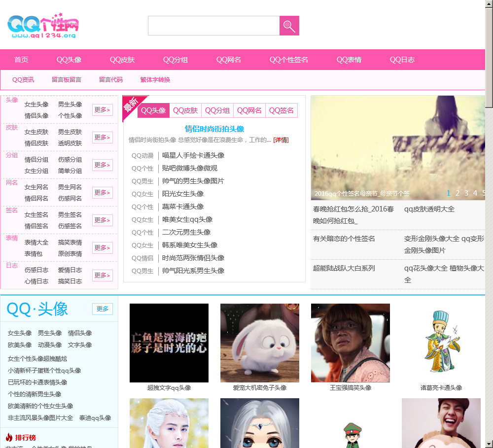
Task: Click 更多> button in the 头像 row
Action: [103, 110]
